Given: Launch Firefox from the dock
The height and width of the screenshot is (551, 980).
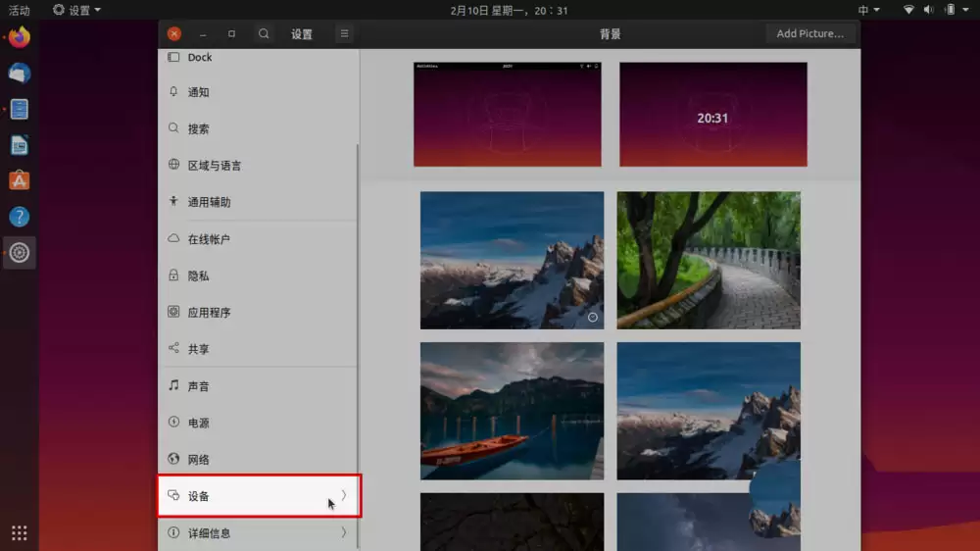Looking at the screenshot, I should coord(20,38).
